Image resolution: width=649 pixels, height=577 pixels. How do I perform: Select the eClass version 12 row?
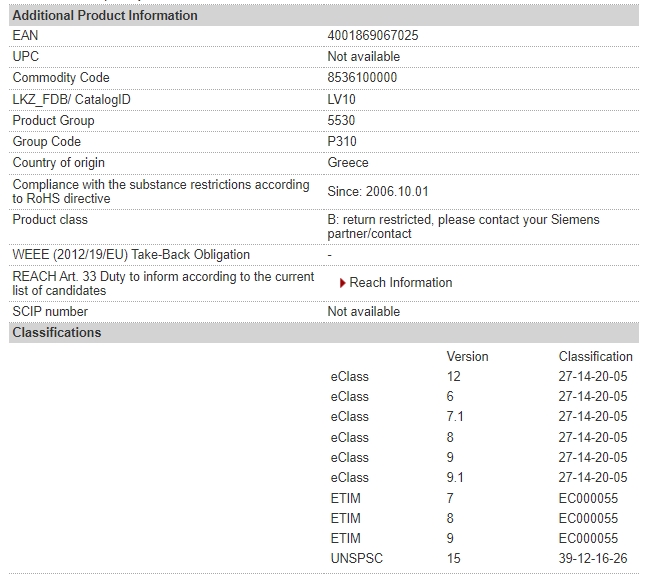coord(479,377)
